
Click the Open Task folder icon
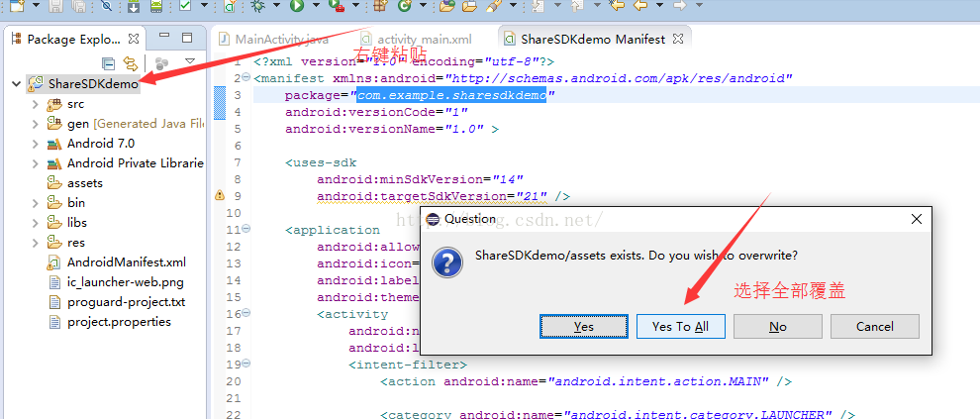point(469,6)
